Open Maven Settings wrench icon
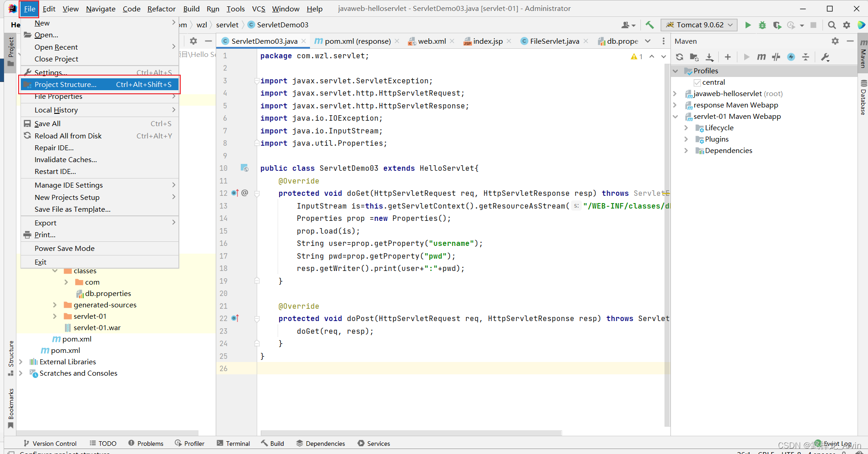 click(825, 57)
